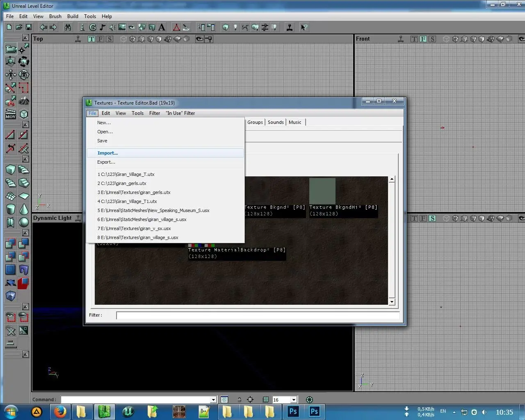Collapse the CSG operations group in toolbox
Screen dimensions: 525x420
tap(25, 233)
